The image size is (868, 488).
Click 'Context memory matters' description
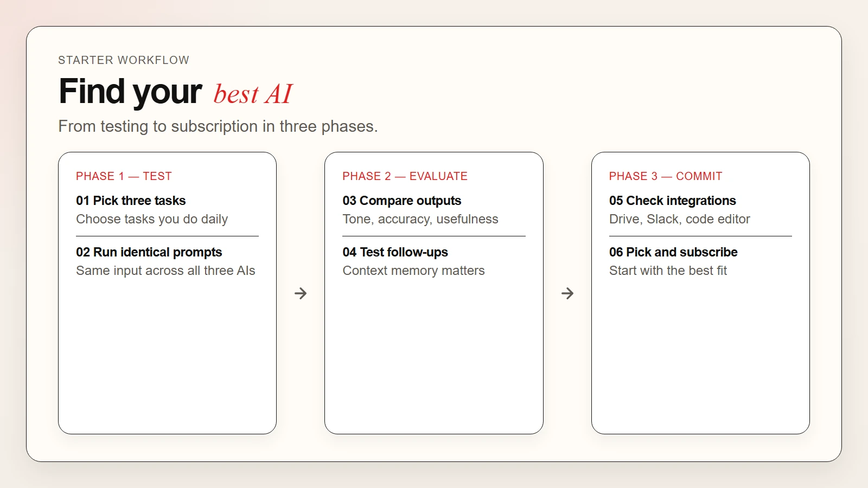[x=414, y=271]
